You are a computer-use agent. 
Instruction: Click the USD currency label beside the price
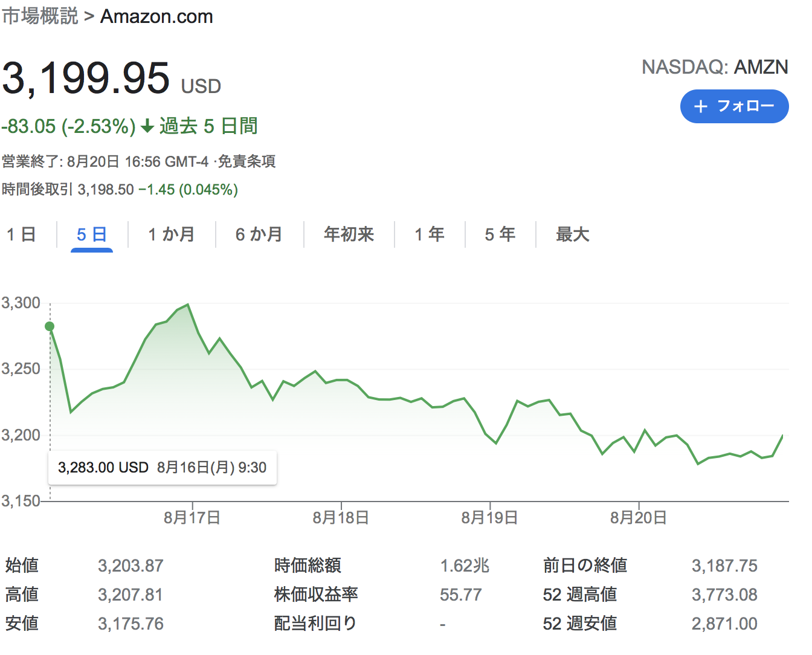point(201,86)
